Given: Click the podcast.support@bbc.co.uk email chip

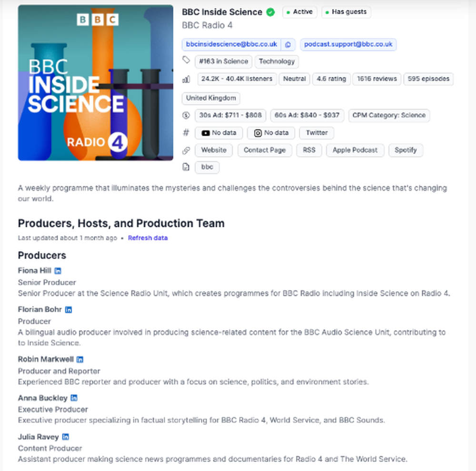Looking at the screenshot, I should [x=348, y=45].
